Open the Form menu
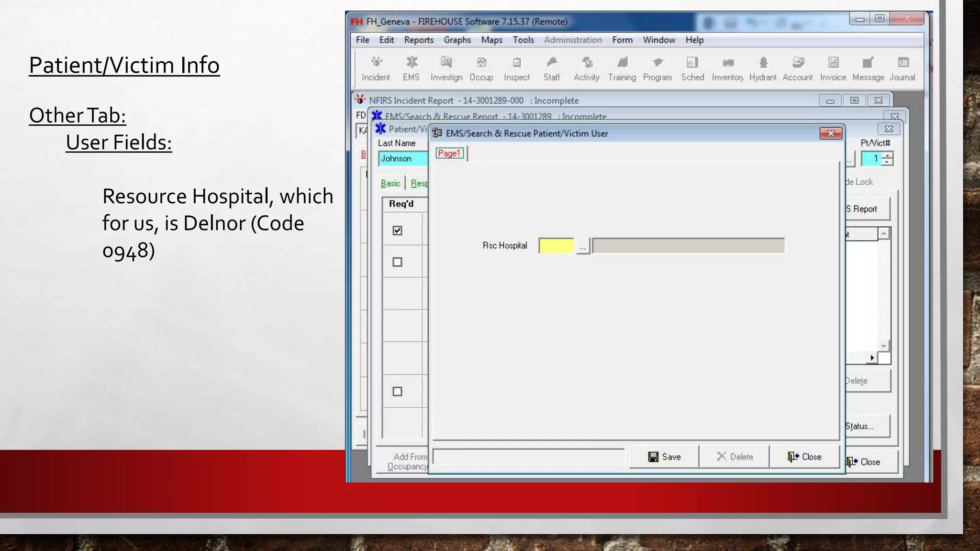Image resolution: width=980 pixels, height=551 pixels. pos(623,40)
